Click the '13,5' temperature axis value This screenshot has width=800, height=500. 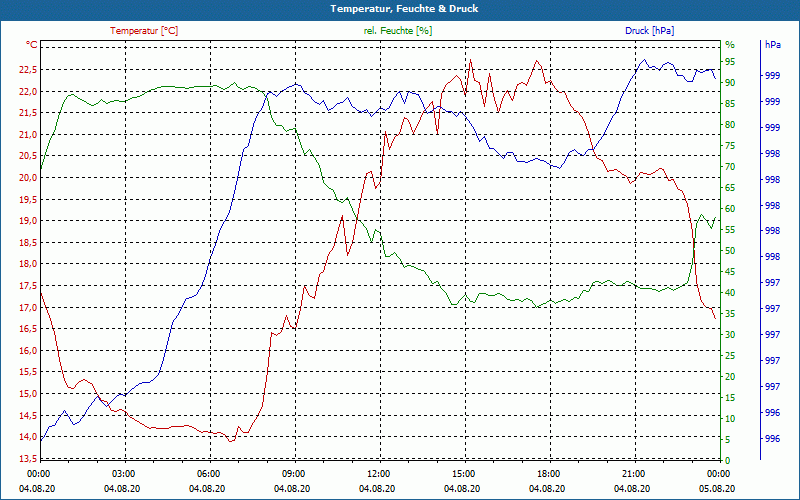(28, 458)
